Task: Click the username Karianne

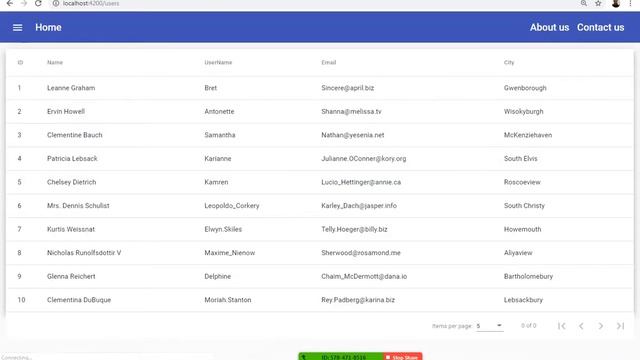Action: tap(218, 158)
